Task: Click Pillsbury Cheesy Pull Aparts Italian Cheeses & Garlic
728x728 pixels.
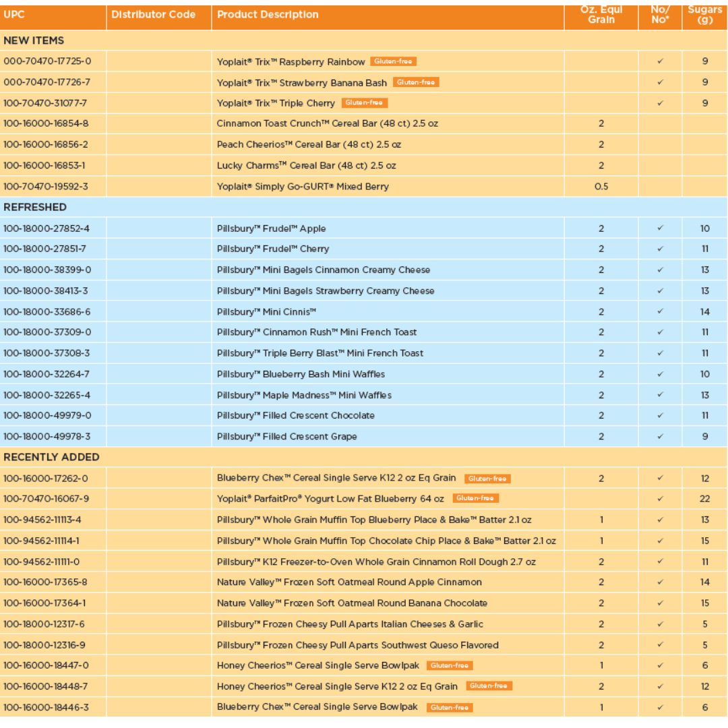Action: coord(350,624)
